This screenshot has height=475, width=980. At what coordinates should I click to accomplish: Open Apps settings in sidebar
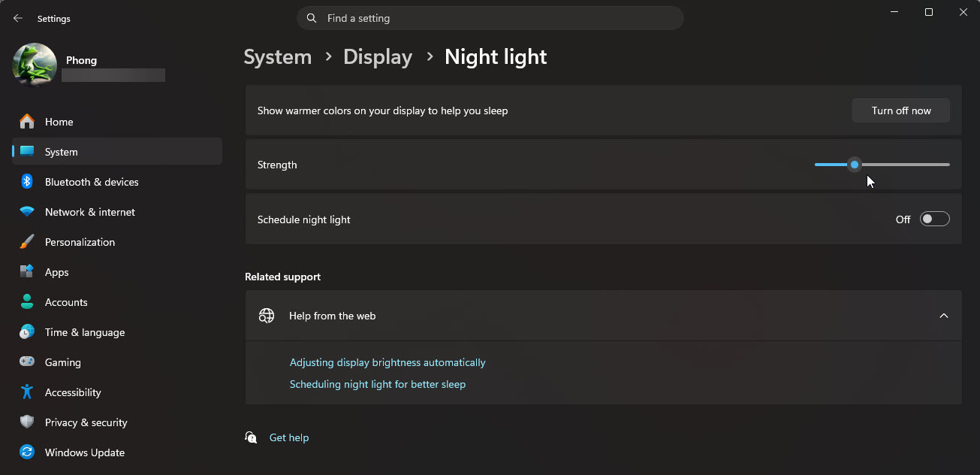(117, 272)
